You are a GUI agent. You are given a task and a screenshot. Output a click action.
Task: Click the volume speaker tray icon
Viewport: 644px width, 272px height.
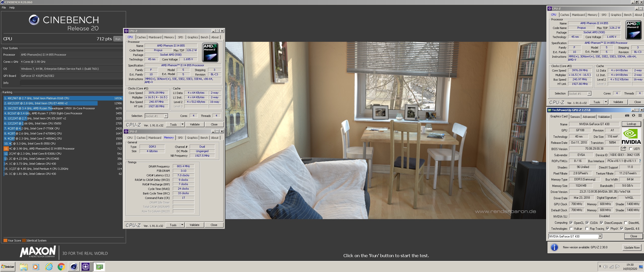605,267
